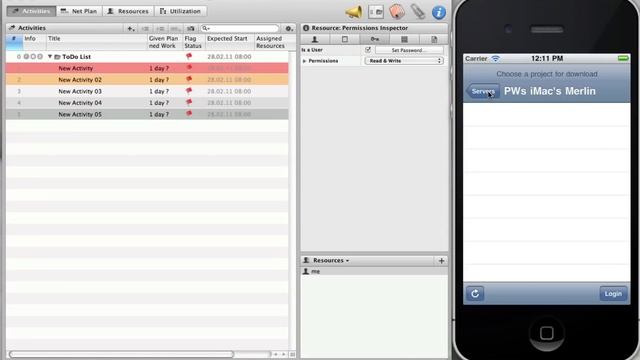640x360 pixels.
Task: Click the flag of New Activity 05
Action: (x=189, y=114)
